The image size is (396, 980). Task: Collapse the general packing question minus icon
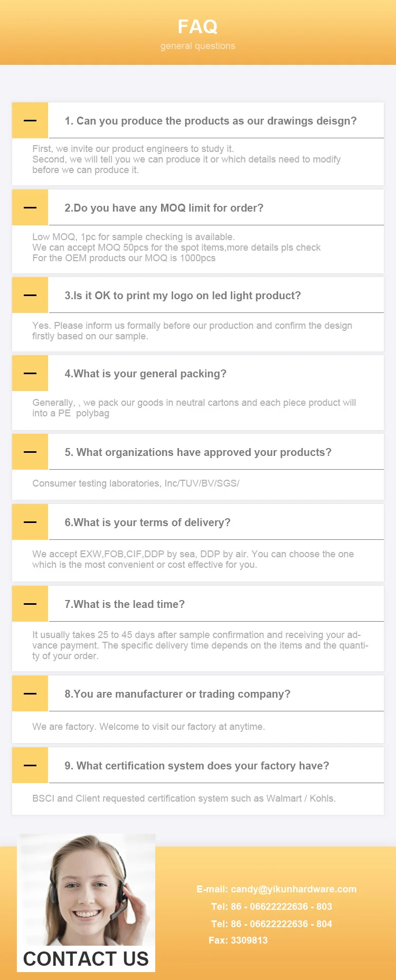30,373
